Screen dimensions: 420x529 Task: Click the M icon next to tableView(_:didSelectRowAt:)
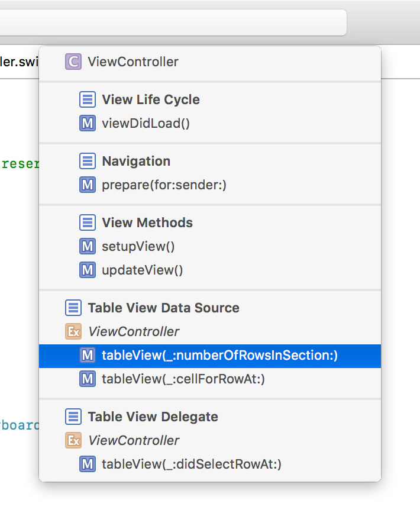click(88, 465)
